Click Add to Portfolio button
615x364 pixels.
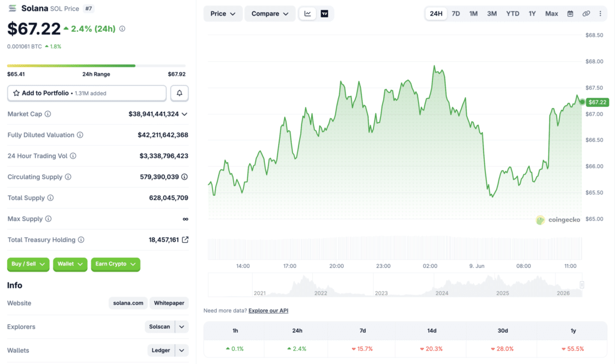point(86,93)
